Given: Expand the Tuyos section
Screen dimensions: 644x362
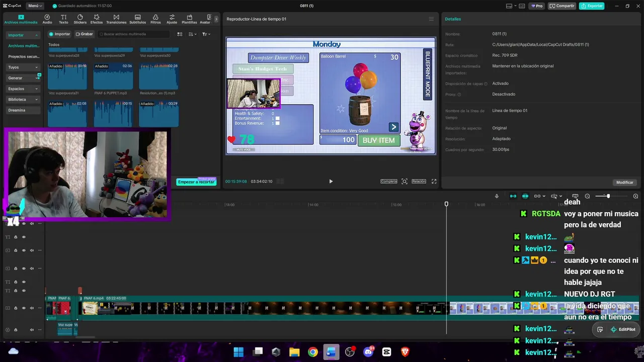Looking at the screenshot, I should [x=23, y=67].
